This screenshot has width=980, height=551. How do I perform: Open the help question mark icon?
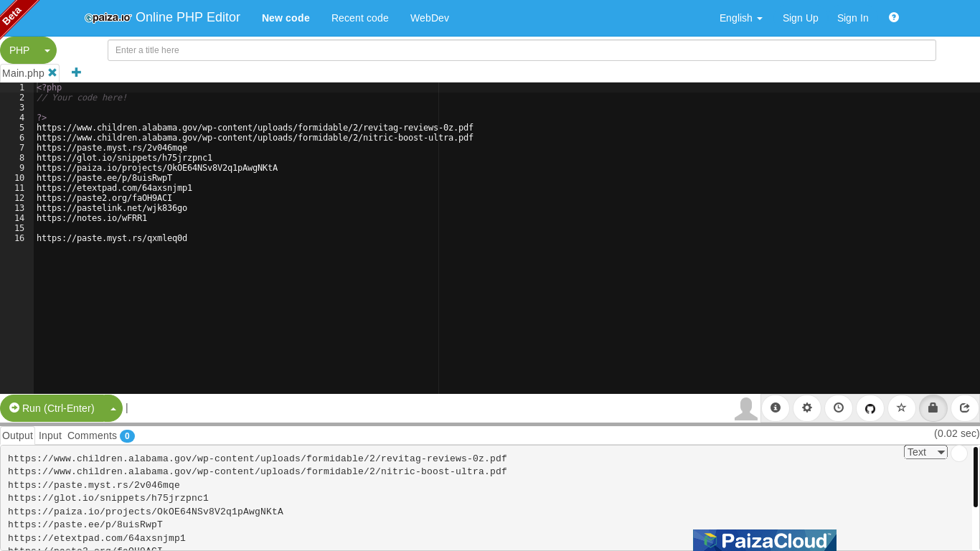(x=894, y=17)
